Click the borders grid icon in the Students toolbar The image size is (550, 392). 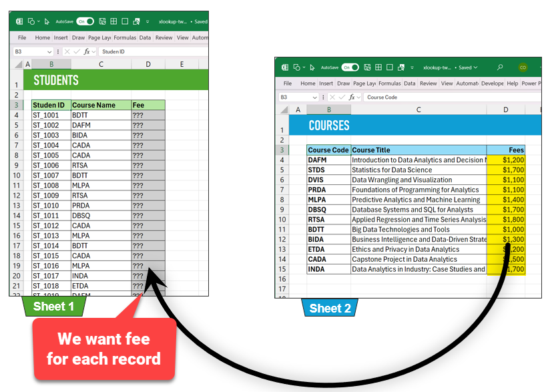114,21
